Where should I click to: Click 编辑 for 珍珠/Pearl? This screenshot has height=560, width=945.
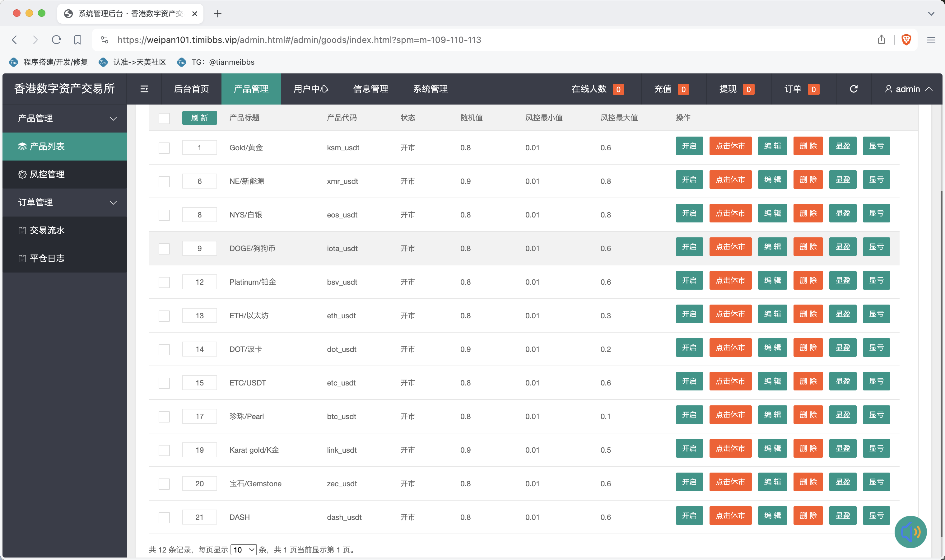(772, 415)
